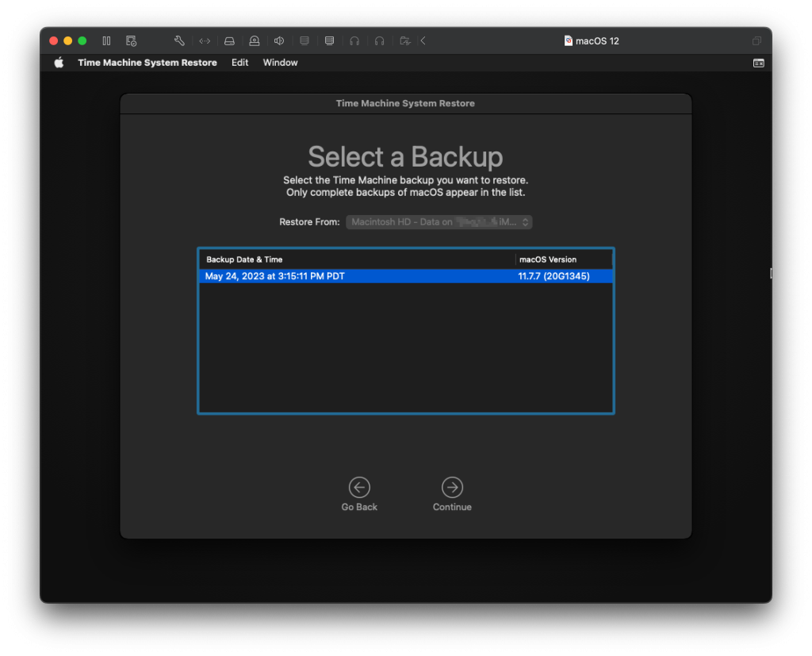Click the 11.7.7 (20G1345) version cell
This screenshot has height=656, width=812.
[553, 276]
